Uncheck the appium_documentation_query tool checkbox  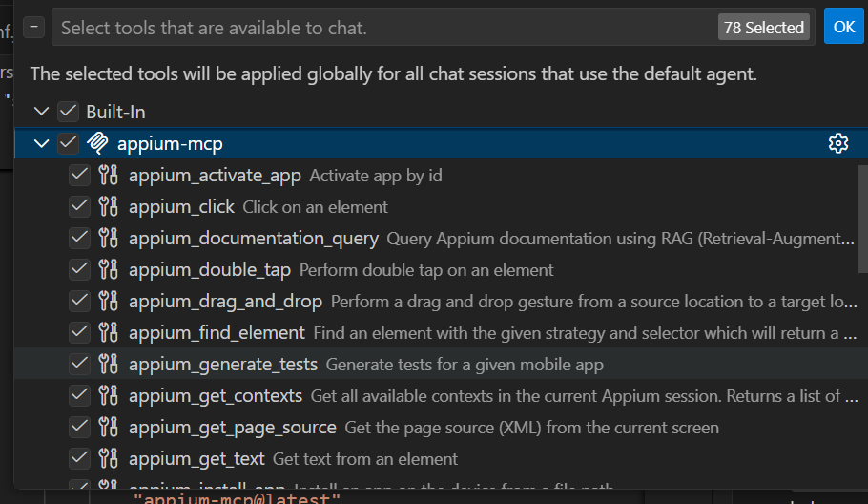[79, 239]
